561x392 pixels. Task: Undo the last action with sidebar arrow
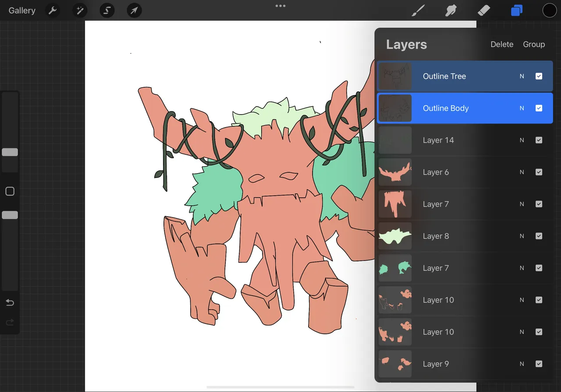pyautogui.click(x=10, y=303)
